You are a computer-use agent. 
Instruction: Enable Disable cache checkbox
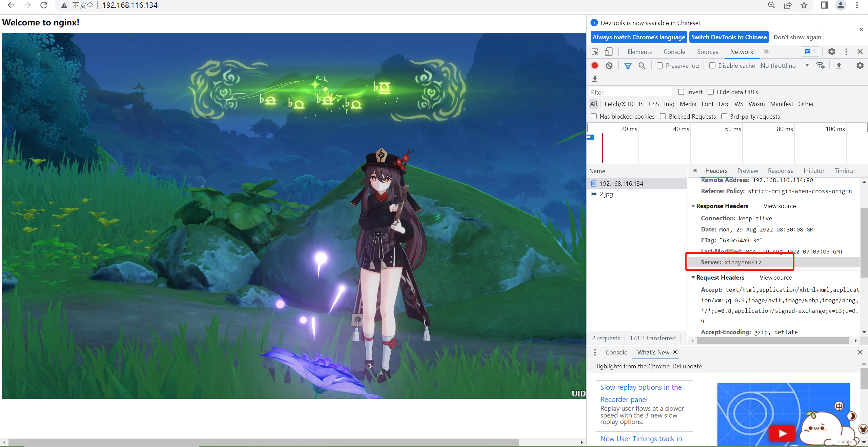click(x=712, y=65)
